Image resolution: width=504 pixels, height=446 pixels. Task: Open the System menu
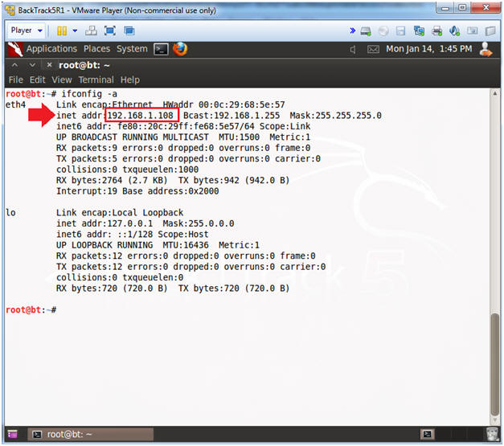132,49
